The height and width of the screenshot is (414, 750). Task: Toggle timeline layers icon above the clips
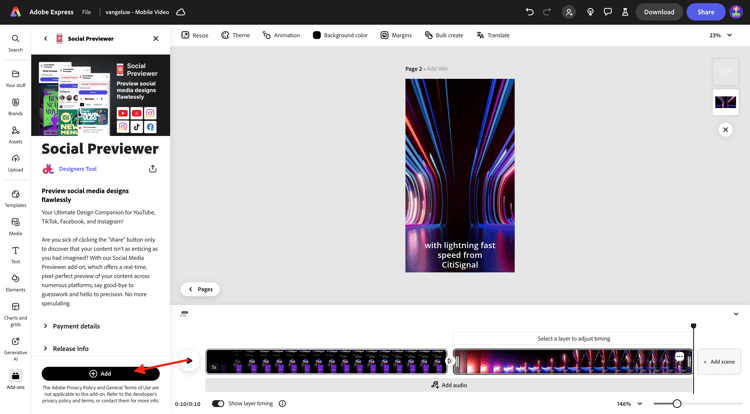point(184,314)
